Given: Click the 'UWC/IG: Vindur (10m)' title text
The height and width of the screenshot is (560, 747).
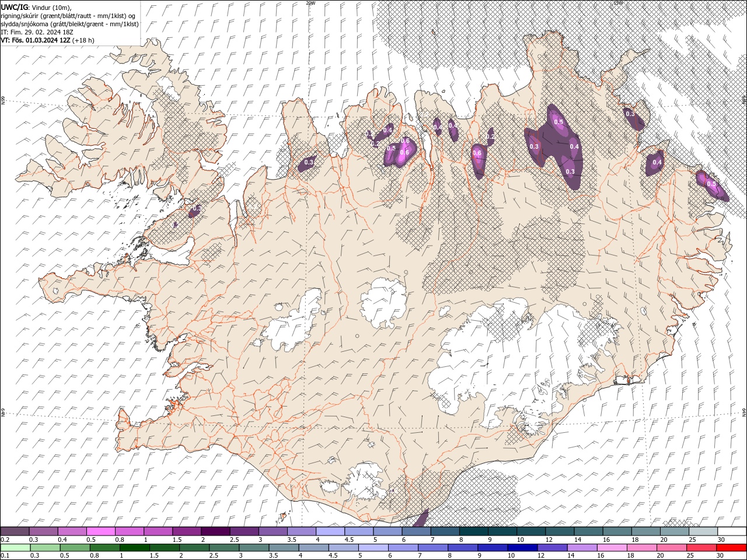Looking at the screenshot, I should [x=36, y=7].
